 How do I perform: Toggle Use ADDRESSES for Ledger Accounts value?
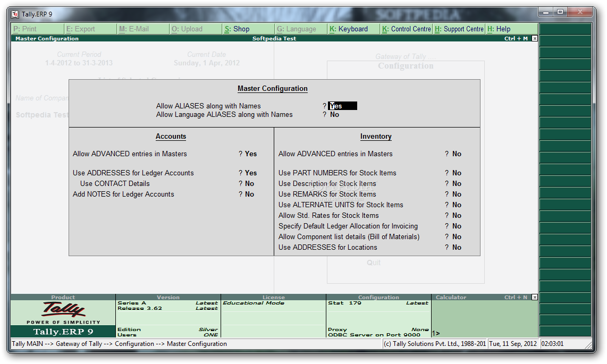coord(251,173)
